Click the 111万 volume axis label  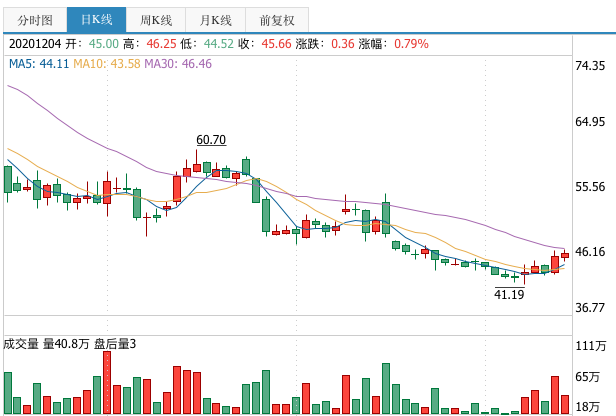[x=591, y=346]
